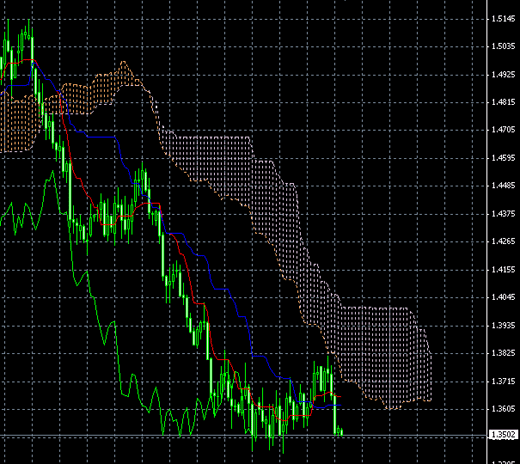Viewport: 520px width, 464px height.
Task: Click the current price label 1.3502
Action: pos(504,435)
